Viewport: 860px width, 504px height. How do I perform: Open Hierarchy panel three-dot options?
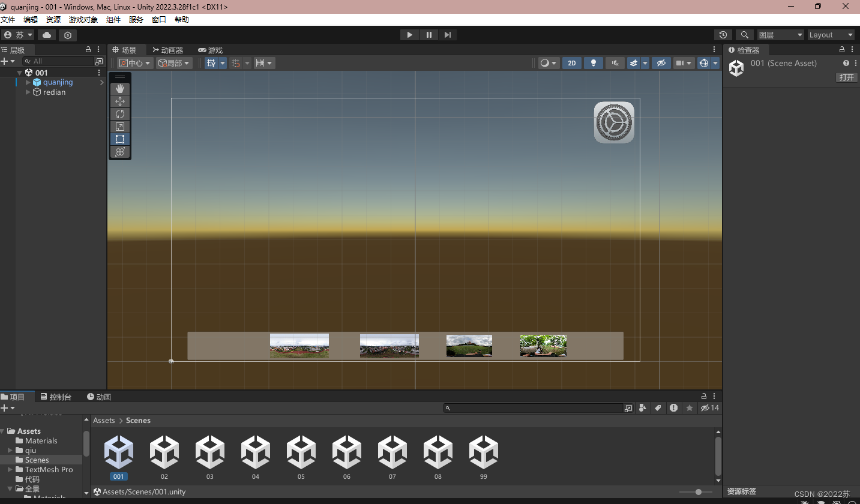(x=99, y=50)
